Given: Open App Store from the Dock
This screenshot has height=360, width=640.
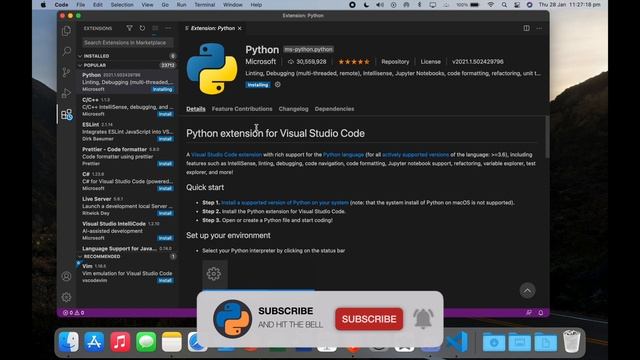Looking at the screenshot, I should (x=94, y=342).
